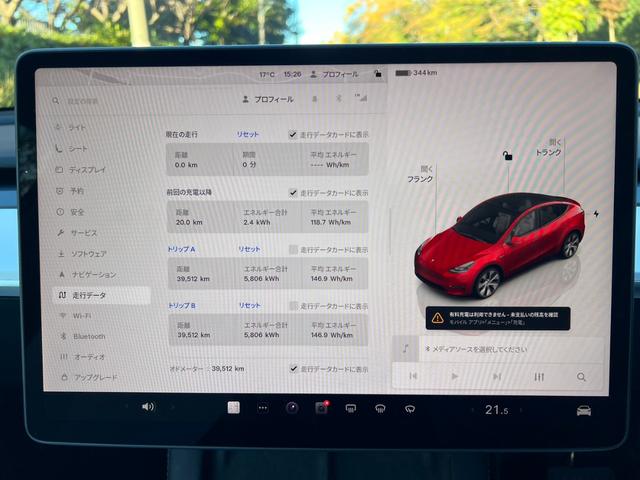640x480 pixels.
Task: Enable card display checkbox for トリップ A
Action: [293, 249]
